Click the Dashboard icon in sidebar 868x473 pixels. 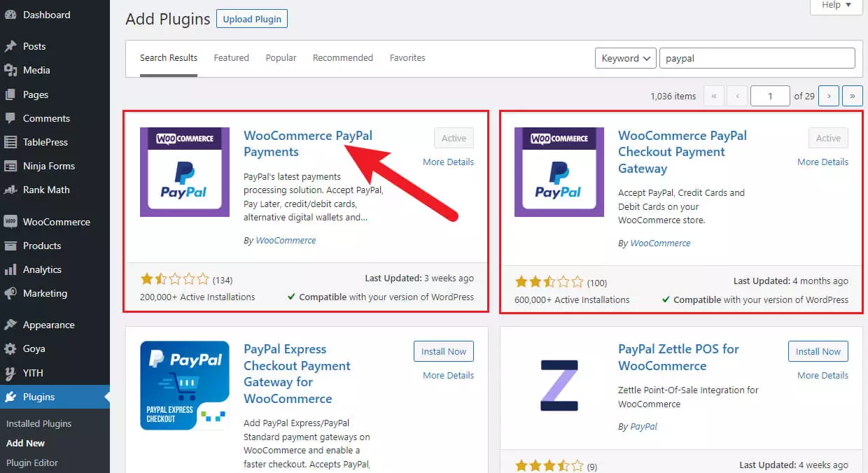coord(10,15)
